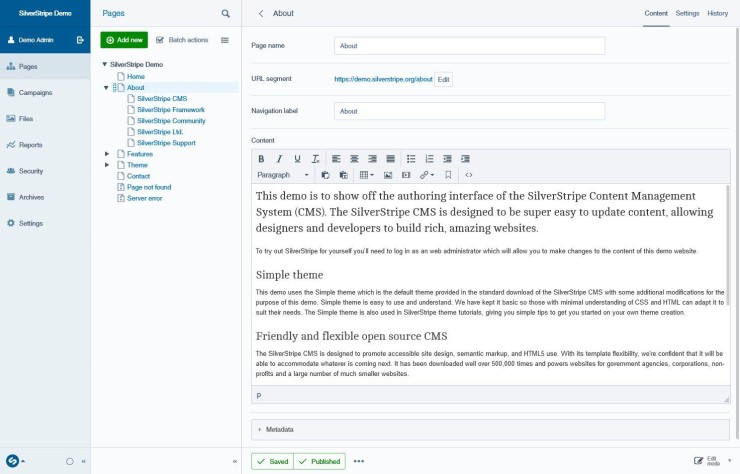Click the Edit URL segment button
The height and width of the screenshot is (474, 740).
tap(443, 79)
